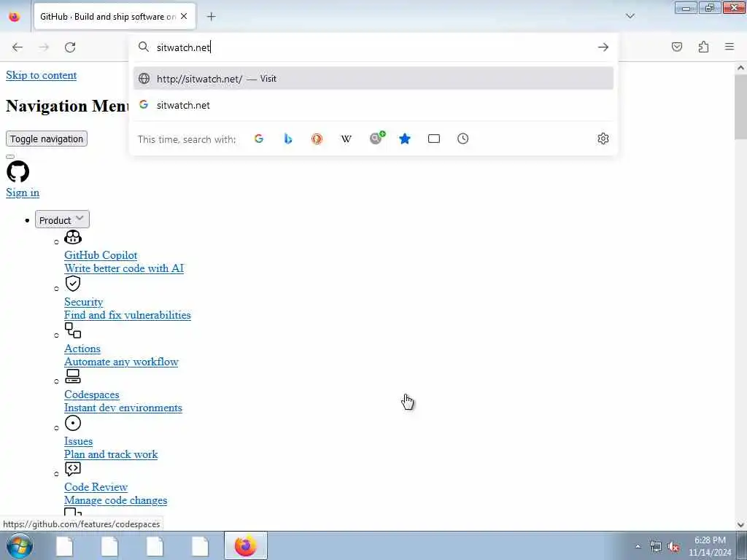Image resolution: width=747 pixels, height=560 pixels.
Task: Open the first blank file taskbar icon
Action: [64, 545]
